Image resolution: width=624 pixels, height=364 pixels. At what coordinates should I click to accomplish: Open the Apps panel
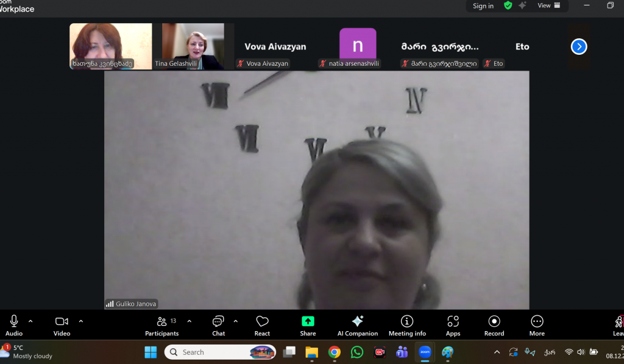pyautogui.click(x=453, y=325)
